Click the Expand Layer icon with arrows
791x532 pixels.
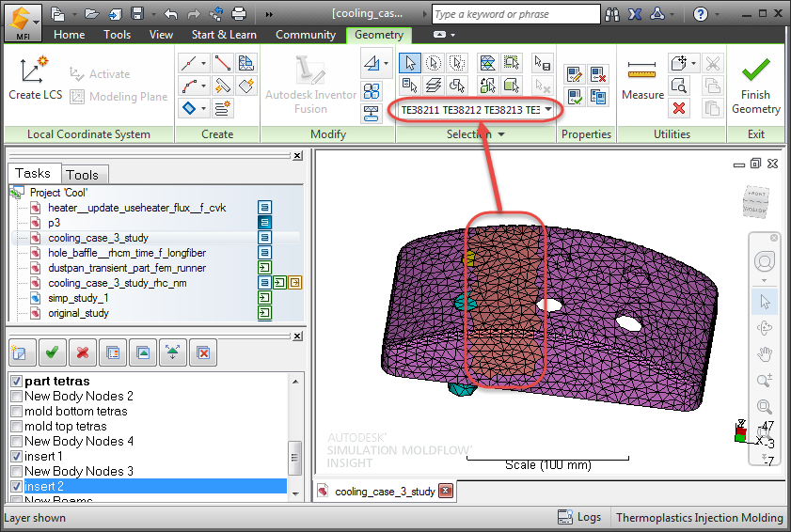click(x=172, y=352)
